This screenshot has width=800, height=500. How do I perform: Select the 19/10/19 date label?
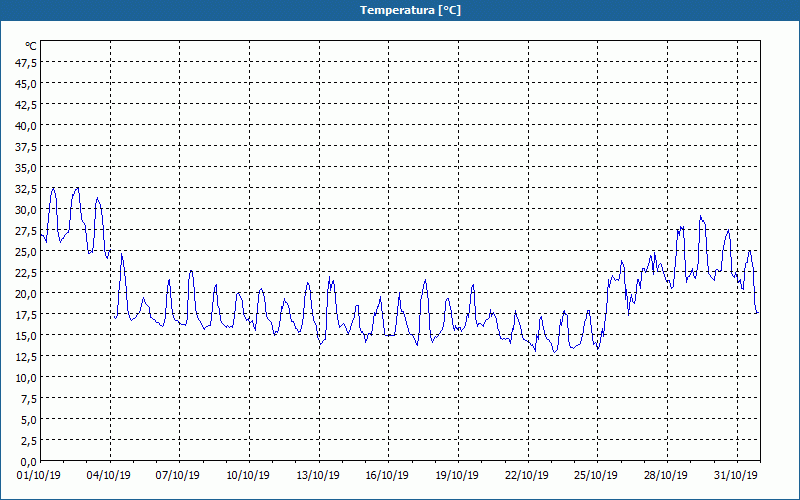point(457,475)
